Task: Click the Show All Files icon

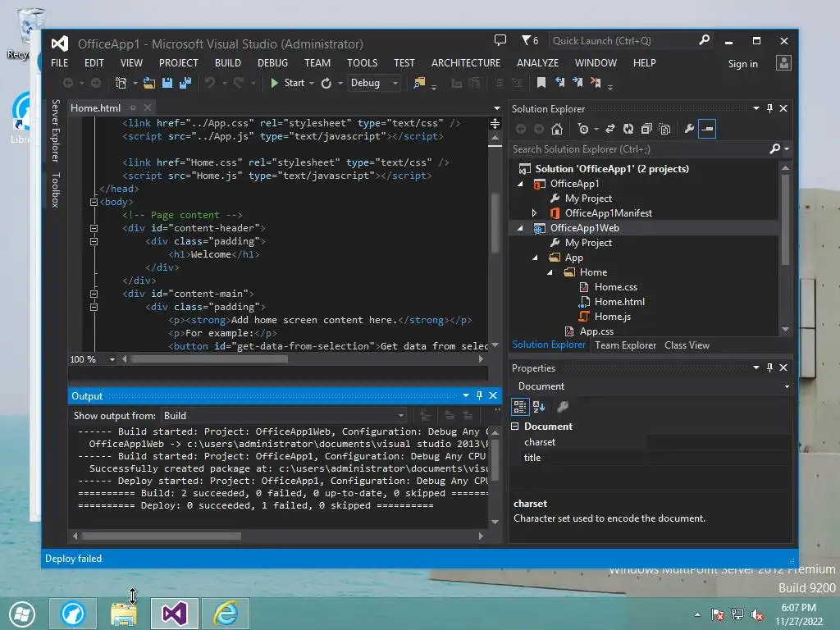Action: [x=664, y=129]
